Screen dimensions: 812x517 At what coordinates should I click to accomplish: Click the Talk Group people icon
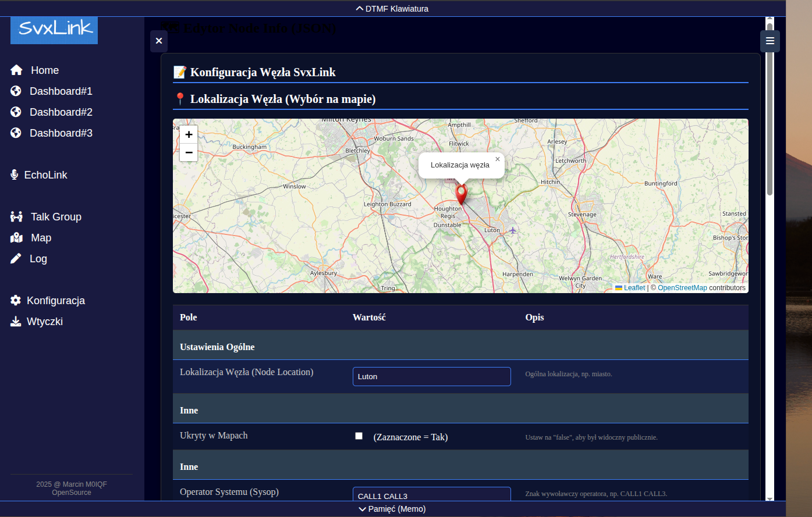coord(16,217)
